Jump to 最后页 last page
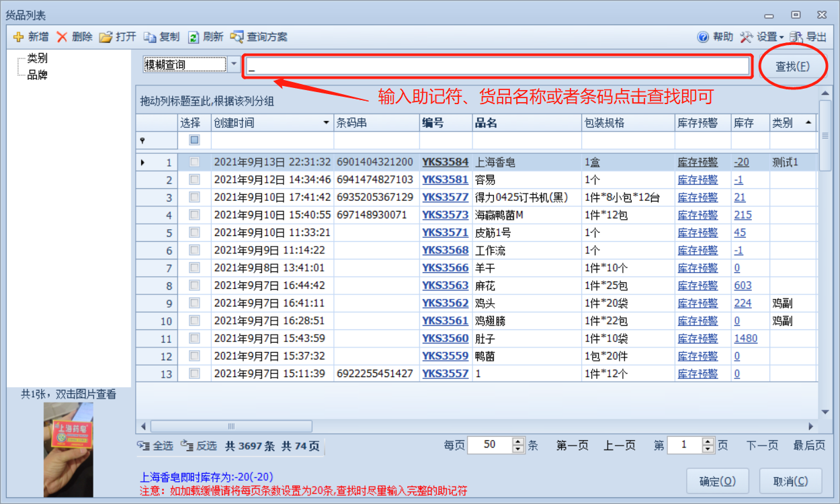840x504 pixels. [x=809, y=446]
